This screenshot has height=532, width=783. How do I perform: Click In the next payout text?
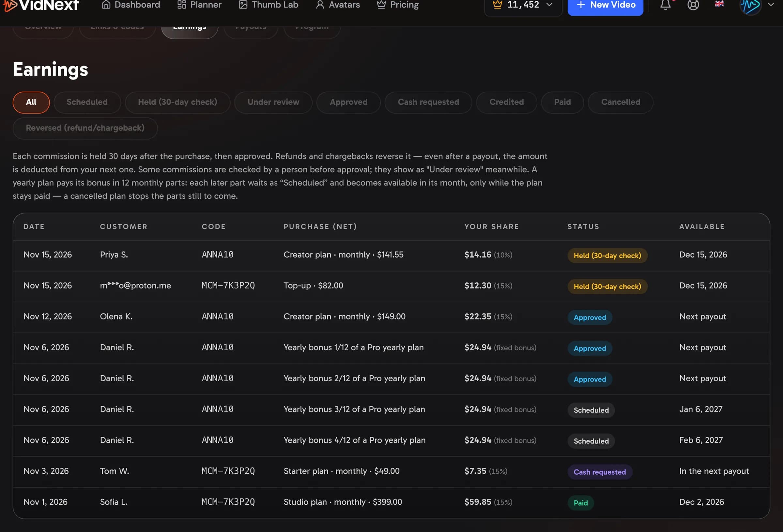coord(714,471)
